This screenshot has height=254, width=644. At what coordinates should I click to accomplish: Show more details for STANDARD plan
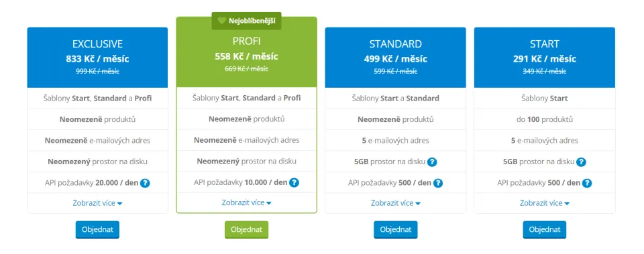coord(396,203)
